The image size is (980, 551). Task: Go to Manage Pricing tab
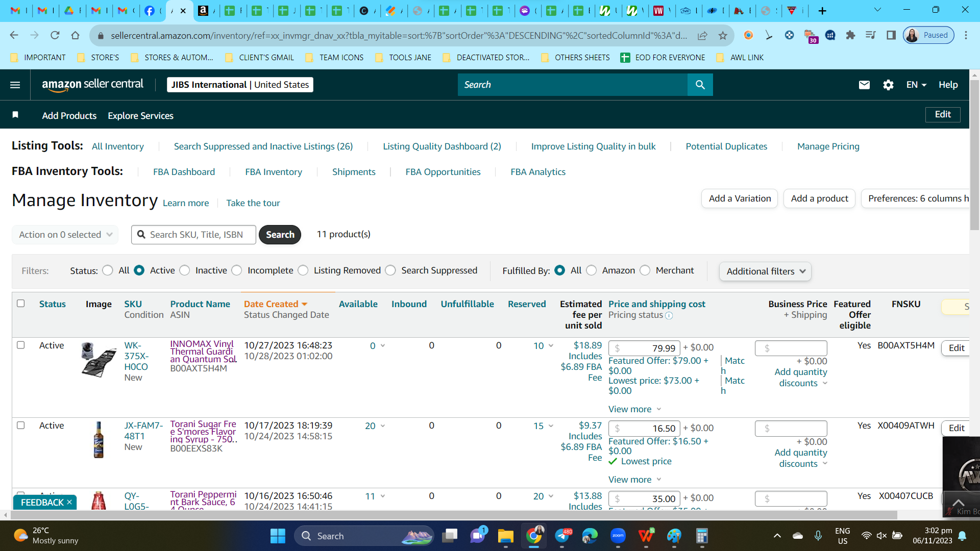tap(828, 146)
